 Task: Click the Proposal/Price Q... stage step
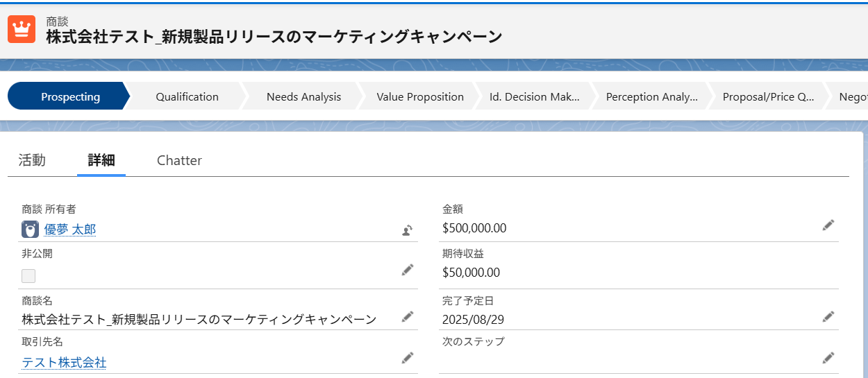coord(769,96)
